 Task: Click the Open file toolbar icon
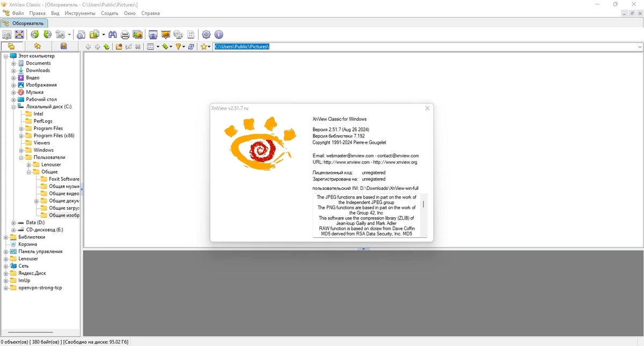tap(6, 34)
